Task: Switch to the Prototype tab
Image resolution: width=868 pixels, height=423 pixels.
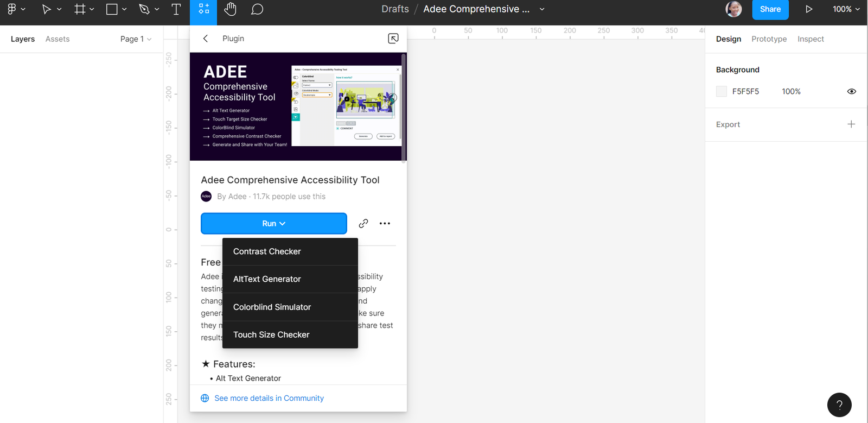Action: (769, 39)
